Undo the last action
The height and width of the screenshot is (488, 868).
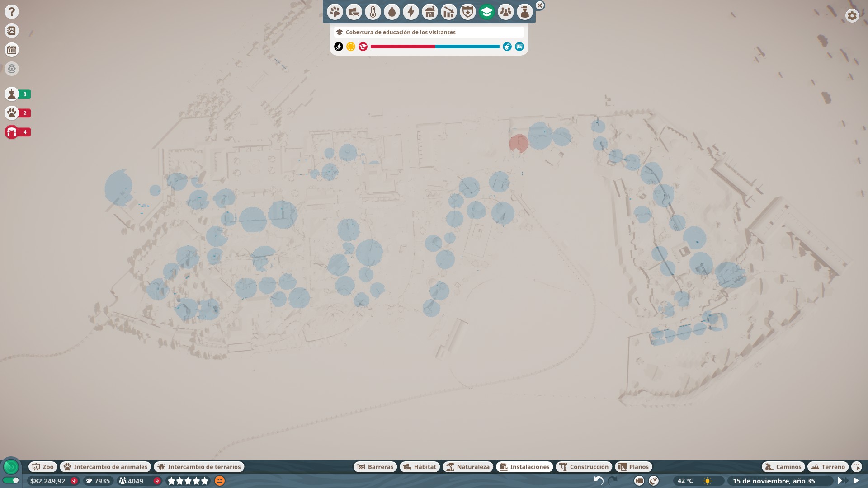(x=598, y=481)
